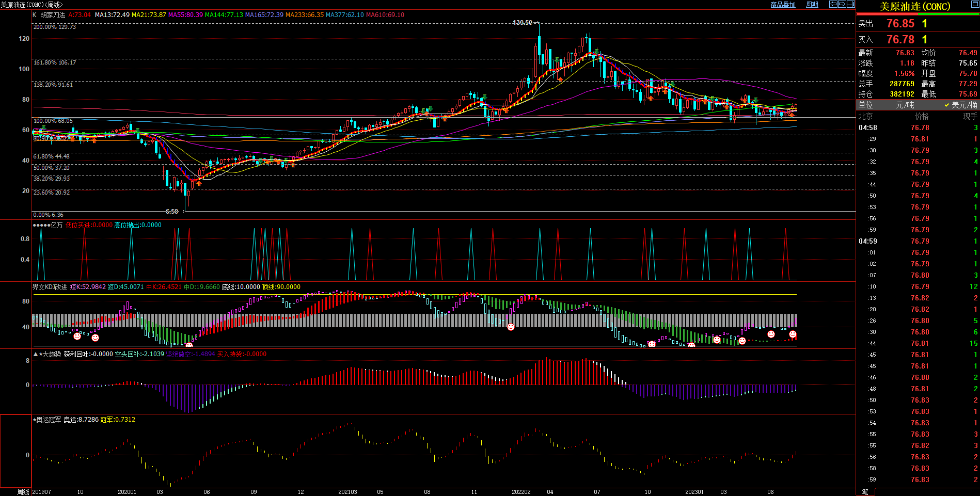The width and height of the screenshot is (980, 496).
Task: Open 周期 period selector
Action: [x=812, y=5]
